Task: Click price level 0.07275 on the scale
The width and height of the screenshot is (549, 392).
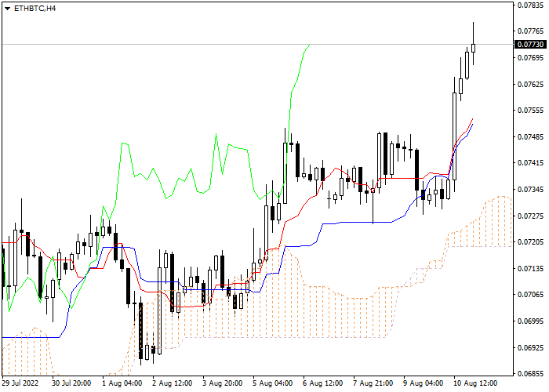Action: tap(531, 216)
